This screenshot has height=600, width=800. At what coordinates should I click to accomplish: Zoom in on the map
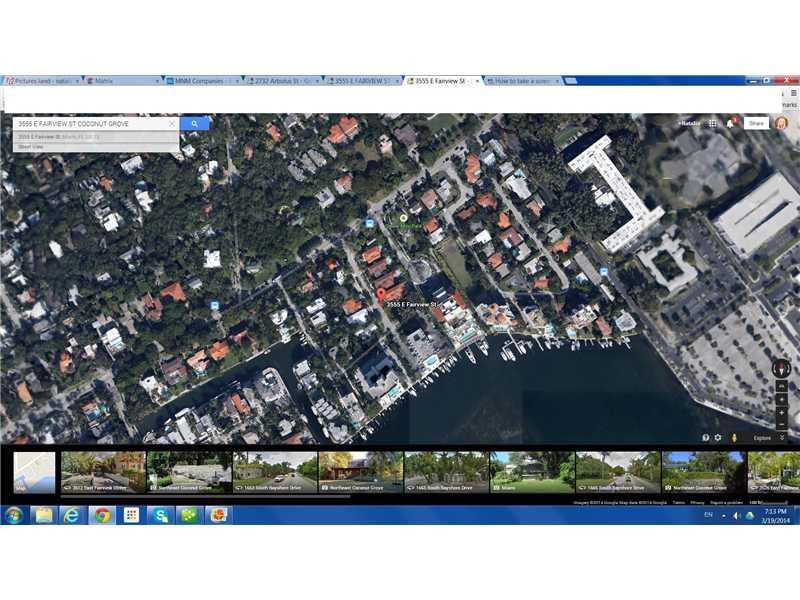pyautogui.click(x=781, y=398)
